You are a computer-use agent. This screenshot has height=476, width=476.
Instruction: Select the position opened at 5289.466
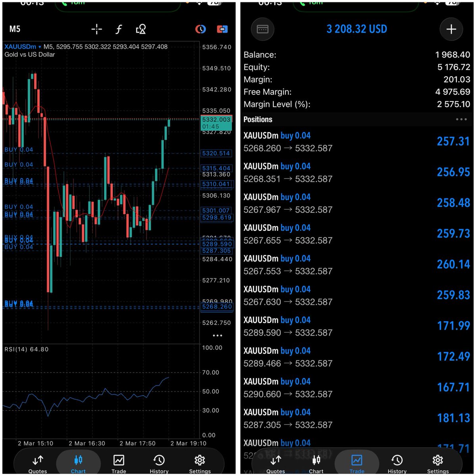point(357,357)
